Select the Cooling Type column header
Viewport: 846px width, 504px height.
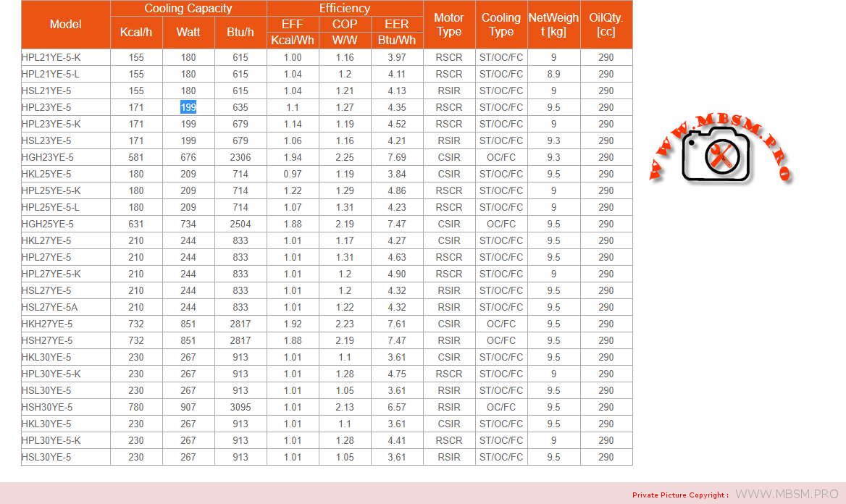[x=501, y=25]
